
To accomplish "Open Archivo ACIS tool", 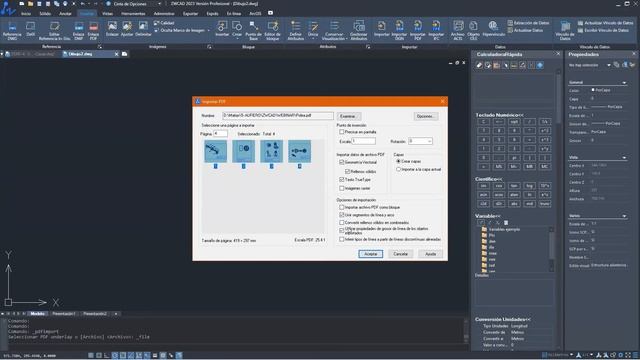I will click(x=458, y=31).
